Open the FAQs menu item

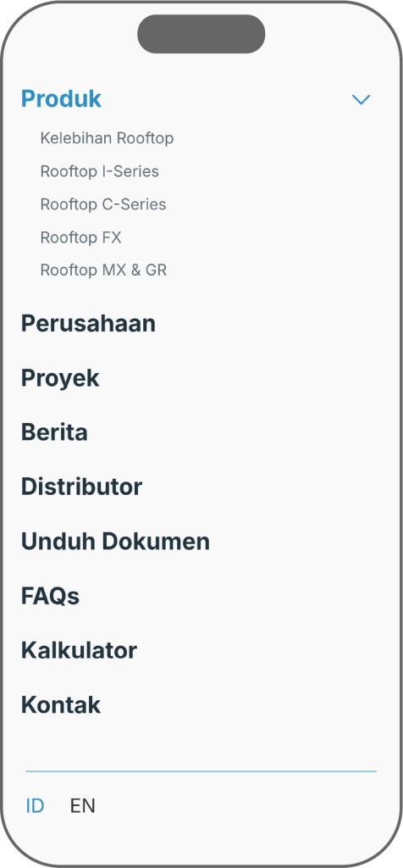(50, 596)
